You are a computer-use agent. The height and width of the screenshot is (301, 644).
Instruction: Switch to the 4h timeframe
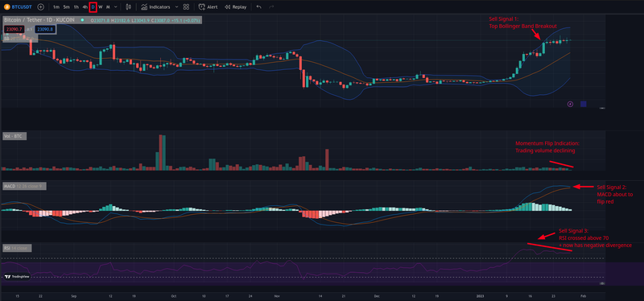(x=85, y=7)
